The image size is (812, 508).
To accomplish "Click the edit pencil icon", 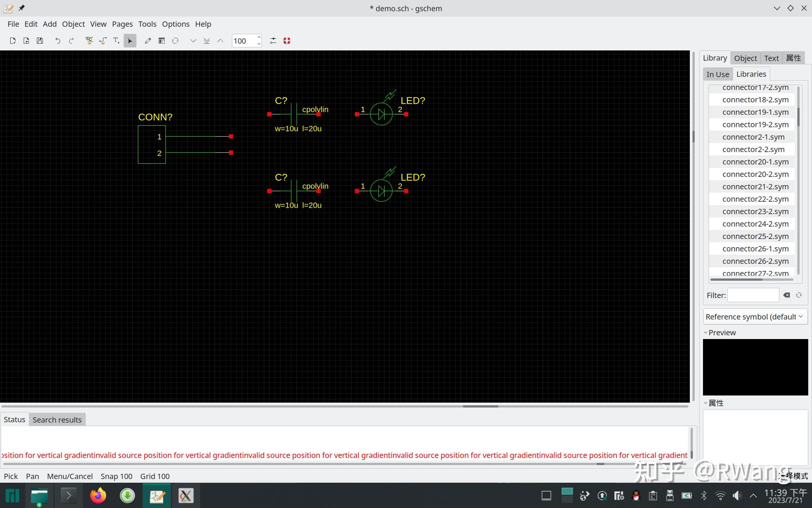I will [x=148, y=41].
